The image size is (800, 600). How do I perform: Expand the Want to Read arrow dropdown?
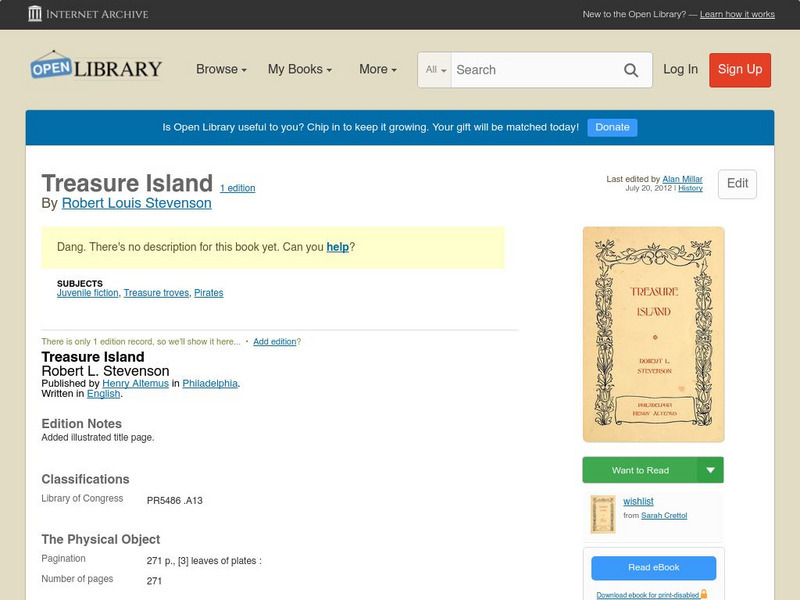point(711,470)
